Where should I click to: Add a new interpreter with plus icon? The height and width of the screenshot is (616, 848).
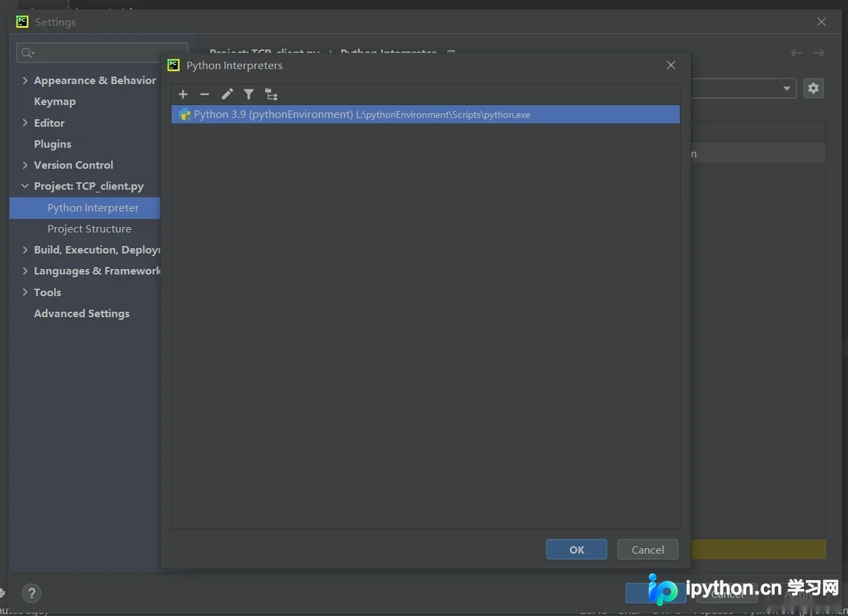[183, 94]
